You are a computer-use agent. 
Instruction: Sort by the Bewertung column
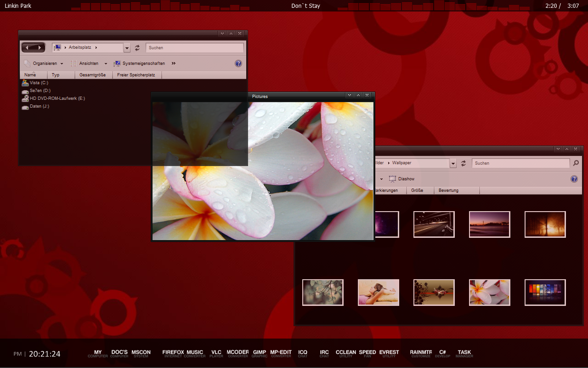point(457,190)
